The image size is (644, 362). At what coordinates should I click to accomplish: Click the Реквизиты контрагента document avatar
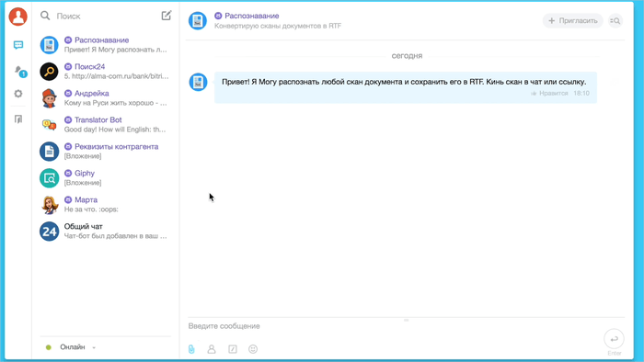click(49, 152)
